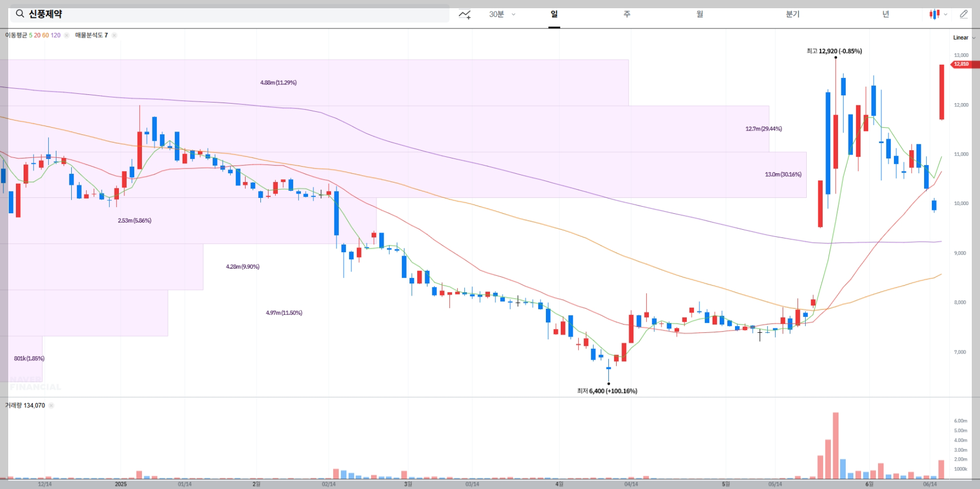980x489 pixels.
Task: Activate the pencil drawing tool
Action: pyautogui.click(x=964, y=14)
